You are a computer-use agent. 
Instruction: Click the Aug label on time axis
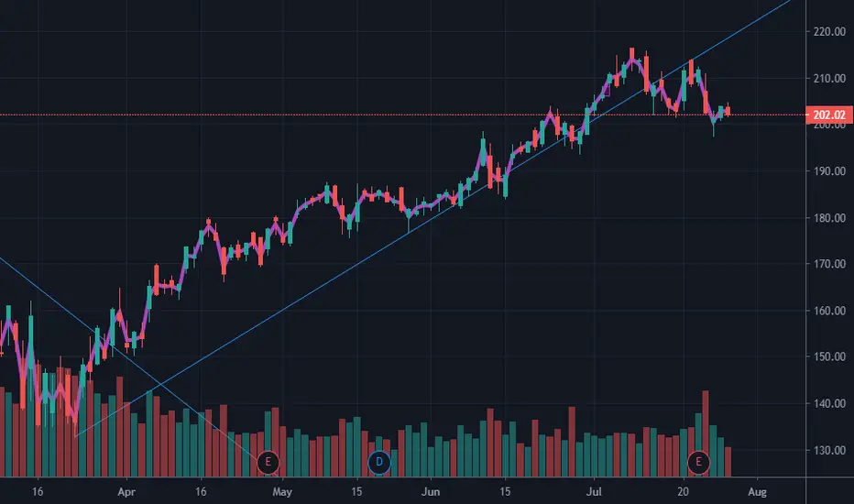(757, 492)
